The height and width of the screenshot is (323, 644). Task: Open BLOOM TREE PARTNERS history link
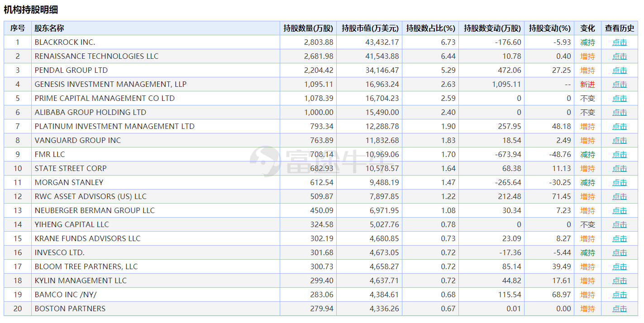click(x=620, y=267)
